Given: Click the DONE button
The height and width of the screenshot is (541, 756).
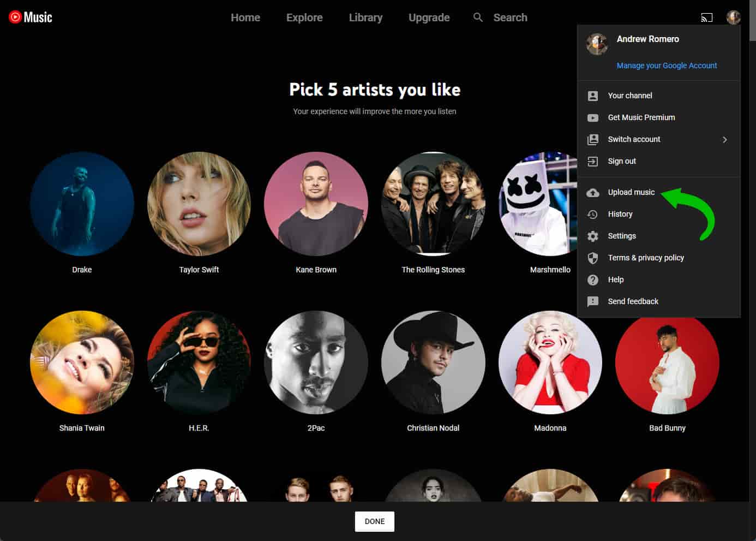Looking at the screenshot, I should (x=375, y=521).
